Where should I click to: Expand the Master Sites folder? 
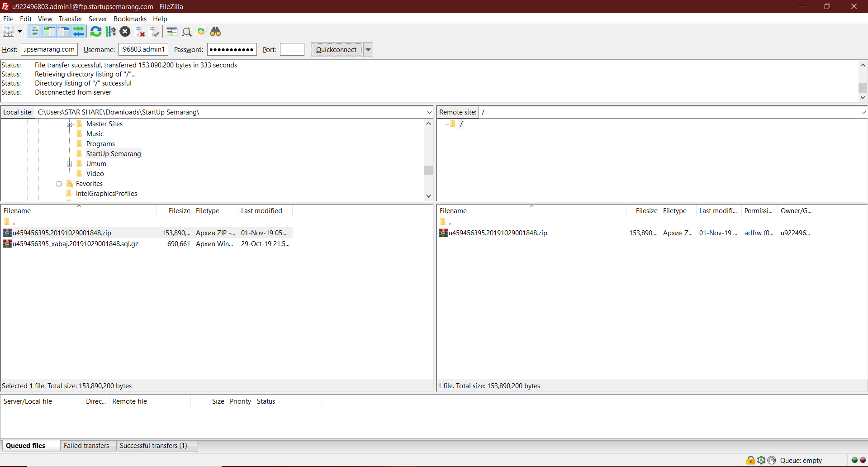point(69,124)
